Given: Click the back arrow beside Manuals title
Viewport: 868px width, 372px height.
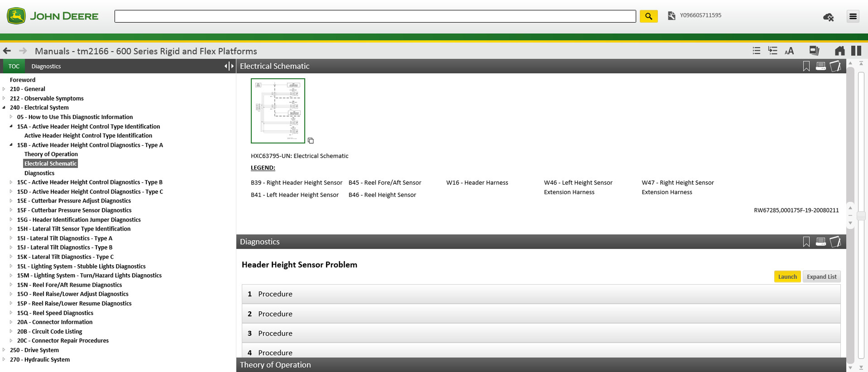Looking at the screenshot, I should (7, 51).
